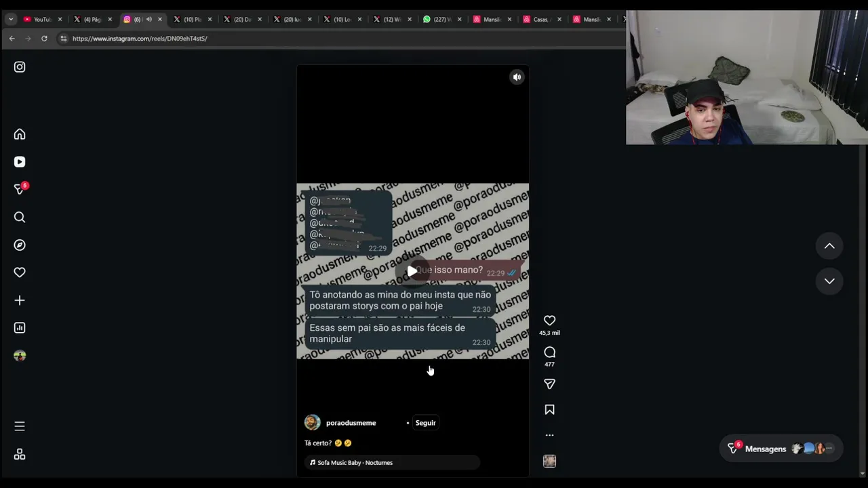Open the Mensagens floating chat button
868x488 pixels.
tap(781, 449)
